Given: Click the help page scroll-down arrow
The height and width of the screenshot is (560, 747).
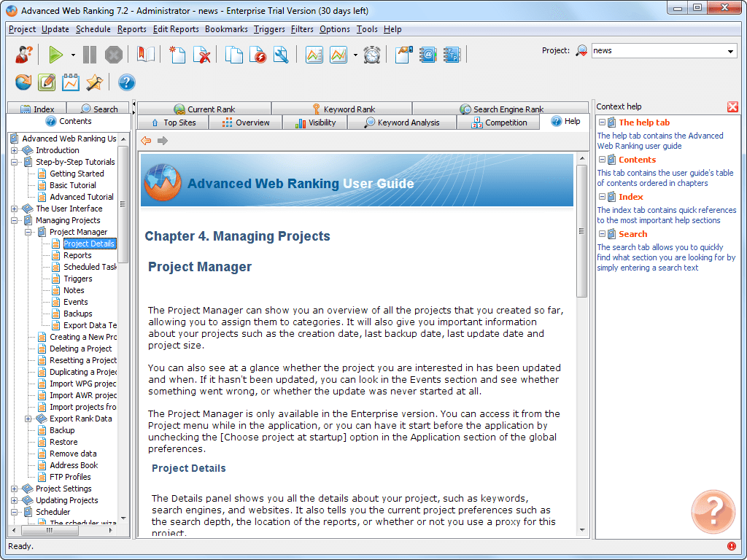Looking at the screenshot, I should pyautogui.click(x=581, y=530).
